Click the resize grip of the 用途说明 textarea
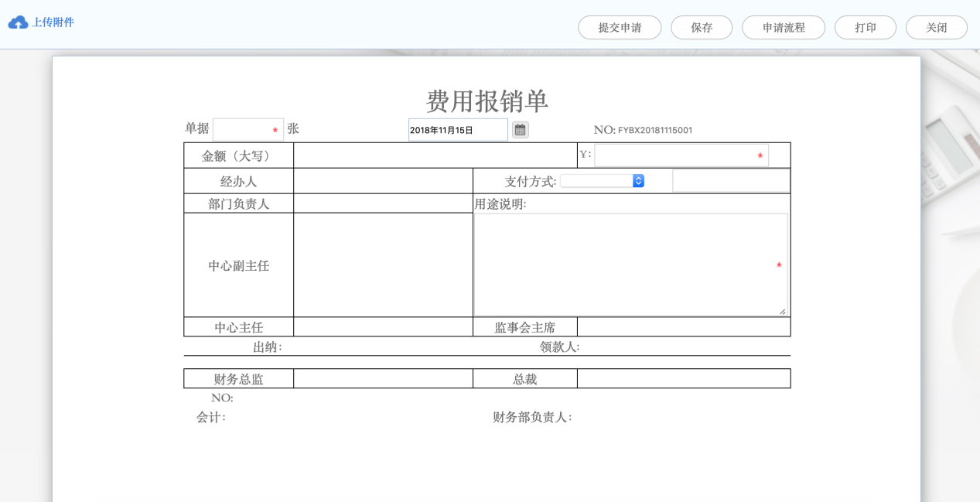980x502 pixels. pyautogui.click(x=783, y=312)
